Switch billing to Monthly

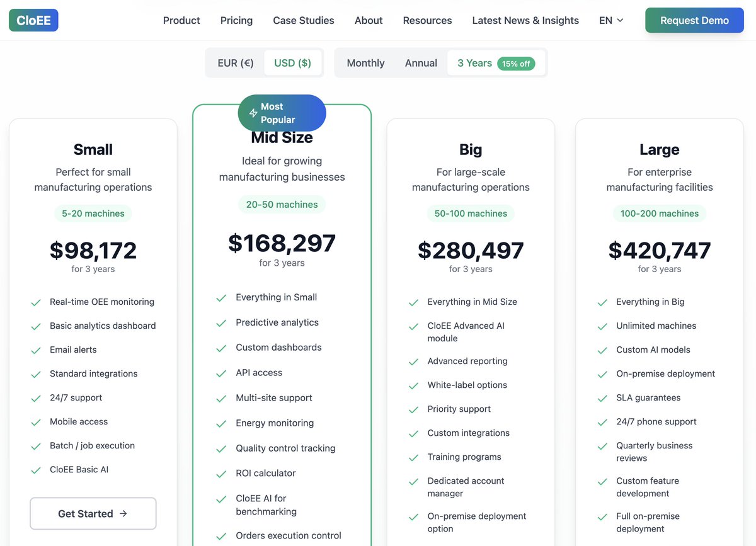point(365,62)
